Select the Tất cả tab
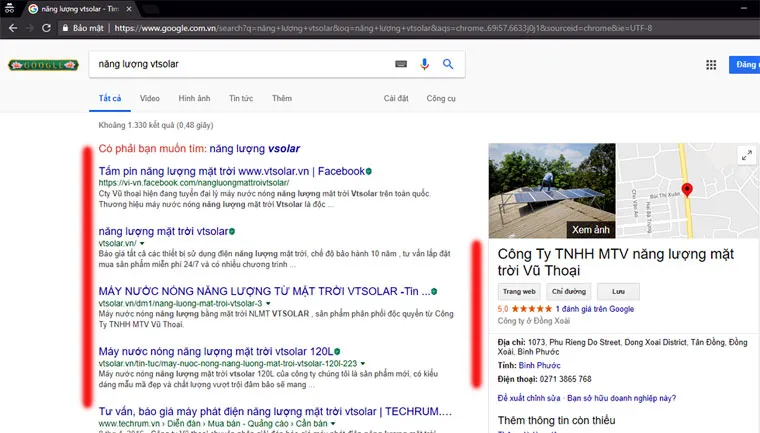760x433 pixels. pyautogui.click(x=110, y=98)
